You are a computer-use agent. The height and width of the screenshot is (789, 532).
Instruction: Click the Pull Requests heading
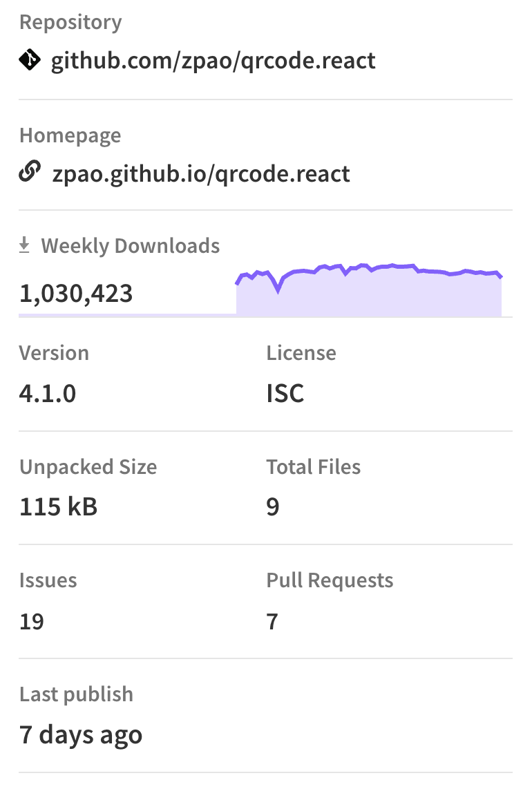click(x=330, y=580)
